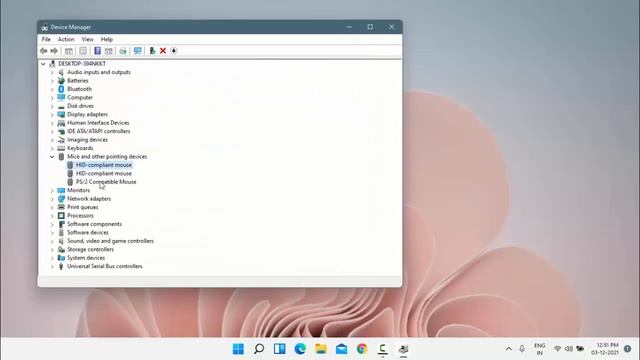
Task: Expand the Batteries category
Action: pyautogui.click(x=52, y=81)
